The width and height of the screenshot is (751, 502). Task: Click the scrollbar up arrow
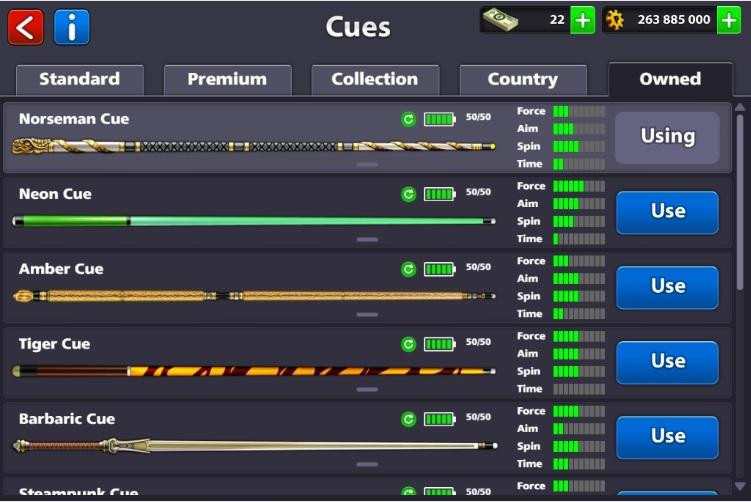740,107
